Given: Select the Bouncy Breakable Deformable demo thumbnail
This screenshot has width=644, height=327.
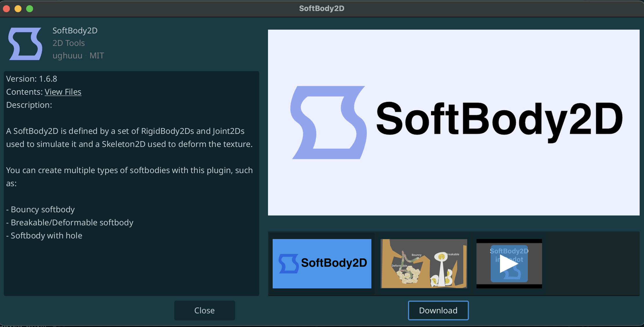Looking at the screenshot, I should tap(424, 264).
